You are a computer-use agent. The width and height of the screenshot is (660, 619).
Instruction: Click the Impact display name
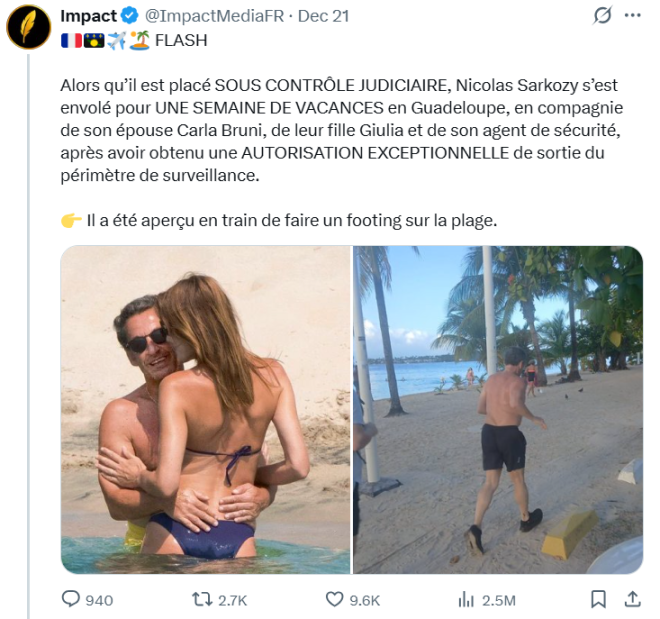coord(88,16)
